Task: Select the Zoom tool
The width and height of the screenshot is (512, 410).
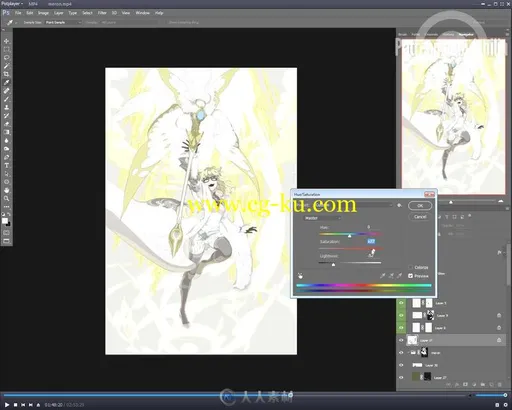Action: pyautogui.click(x=6, y=198)
